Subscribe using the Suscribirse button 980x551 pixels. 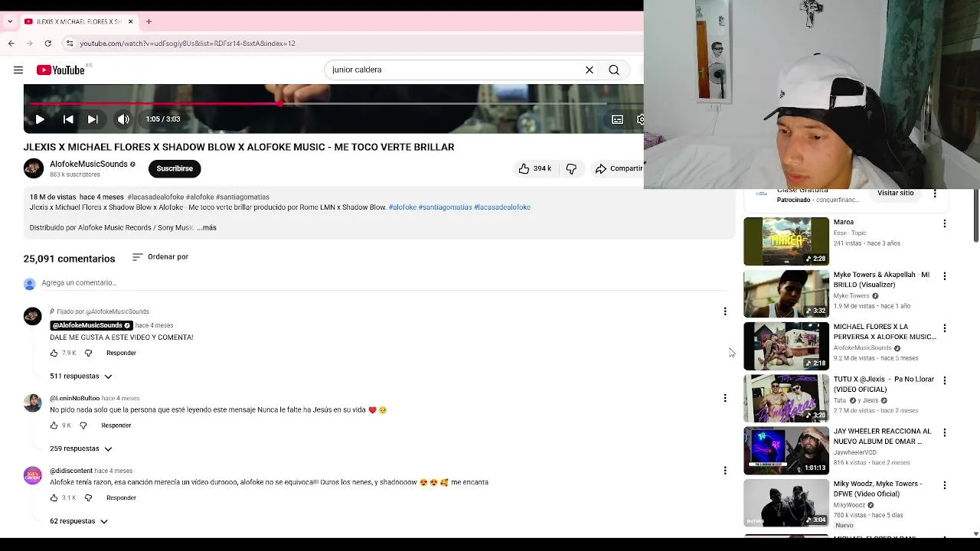click(175, 168)
